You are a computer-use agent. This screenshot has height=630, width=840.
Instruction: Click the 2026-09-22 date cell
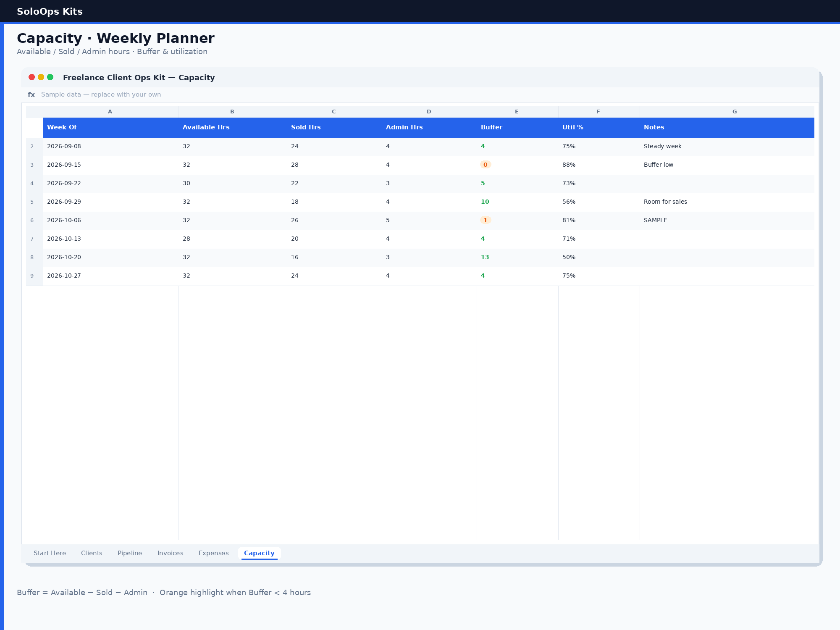(110, 184)
